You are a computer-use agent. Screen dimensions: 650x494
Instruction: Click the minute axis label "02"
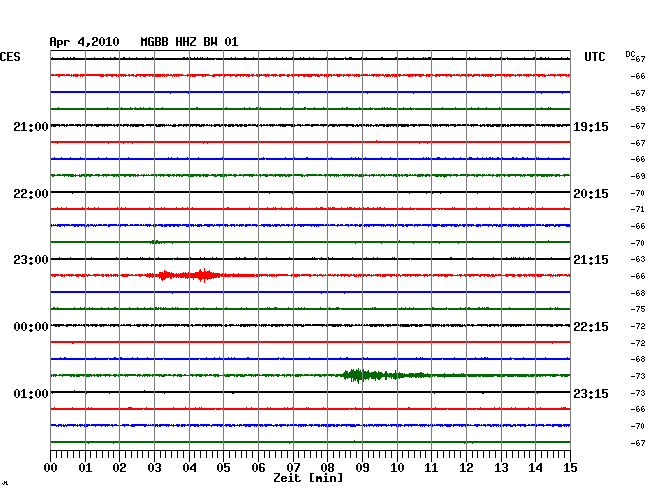pos(119,468)
